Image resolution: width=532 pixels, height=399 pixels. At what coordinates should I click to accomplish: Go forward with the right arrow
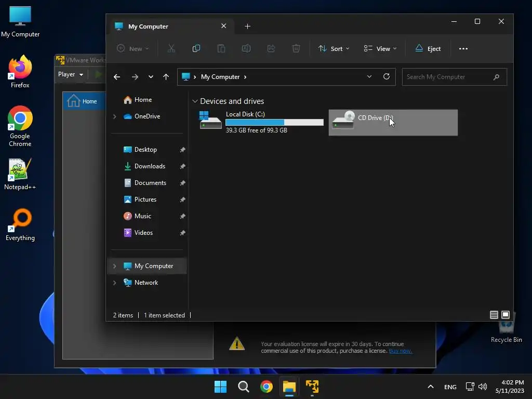[x=135, y=77]
